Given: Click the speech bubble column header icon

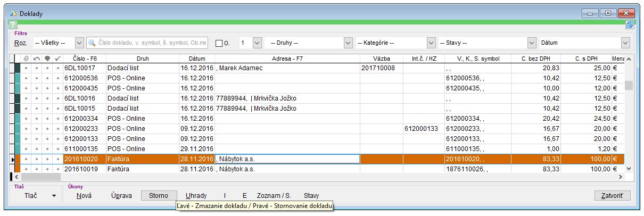Looking at the screenshot, I should pos(47,59).
